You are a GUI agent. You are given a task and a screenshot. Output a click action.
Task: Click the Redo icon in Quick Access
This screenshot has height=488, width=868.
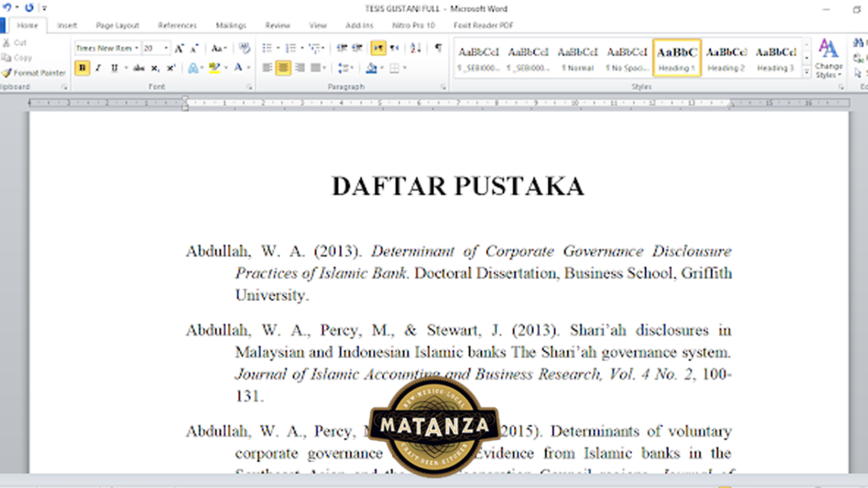(29, 7)
